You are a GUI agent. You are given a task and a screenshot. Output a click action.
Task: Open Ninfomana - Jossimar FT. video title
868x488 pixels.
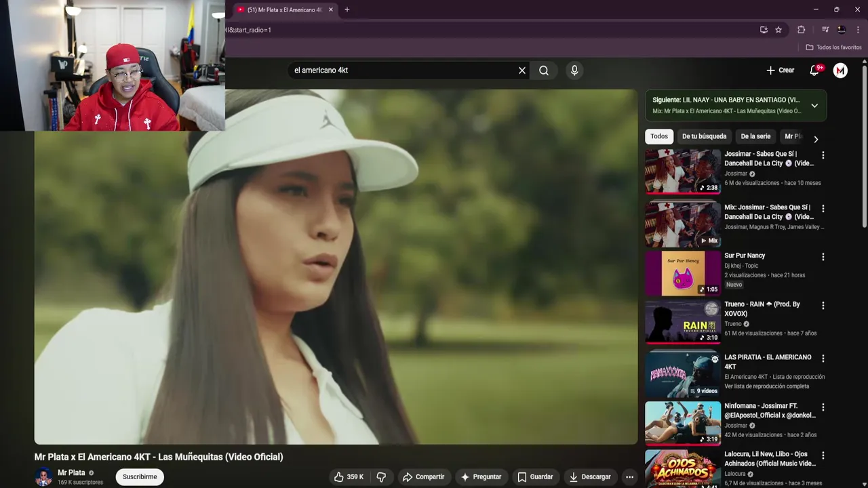coord(770,411)
